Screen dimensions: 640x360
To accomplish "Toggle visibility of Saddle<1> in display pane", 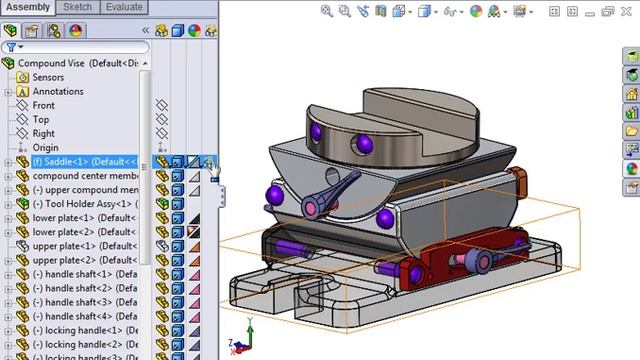I will tap(162, 162).
